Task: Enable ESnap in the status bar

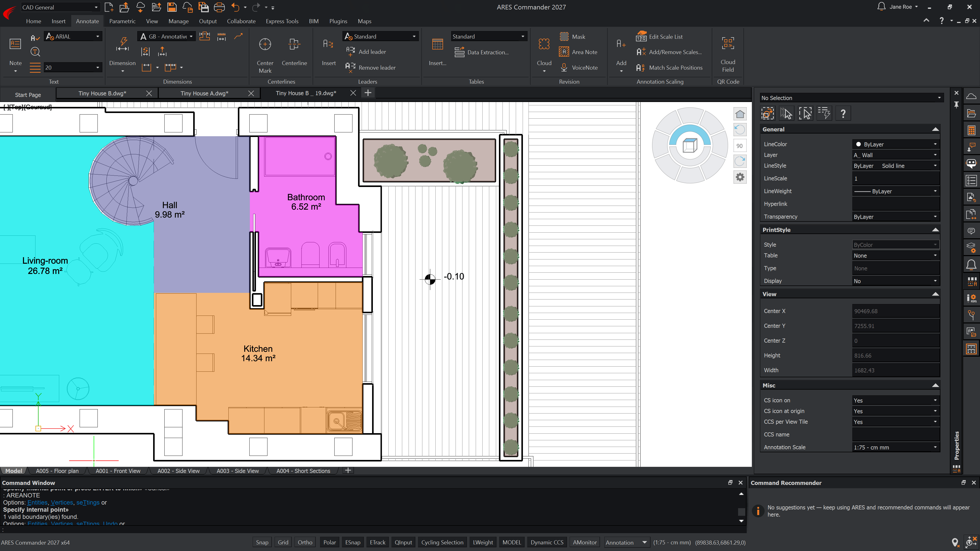Action: 352,542
